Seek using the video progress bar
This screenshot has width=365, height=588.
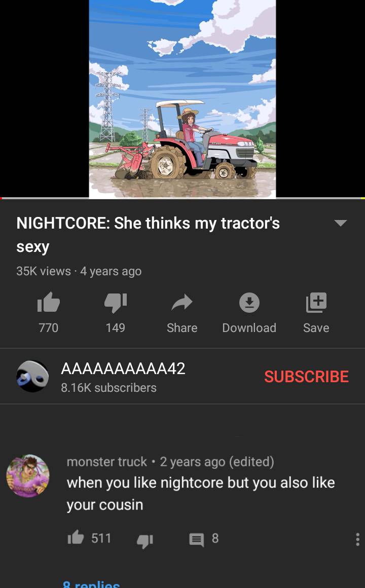182,198
